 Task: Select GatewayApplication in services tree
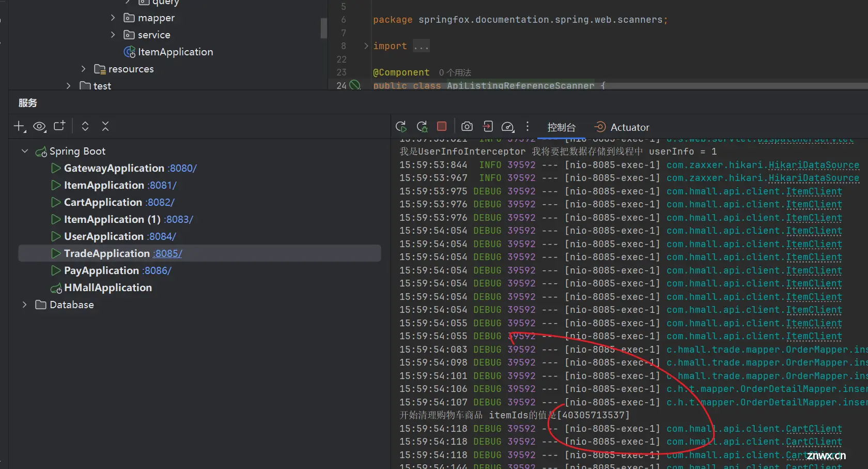coord(114,168)
